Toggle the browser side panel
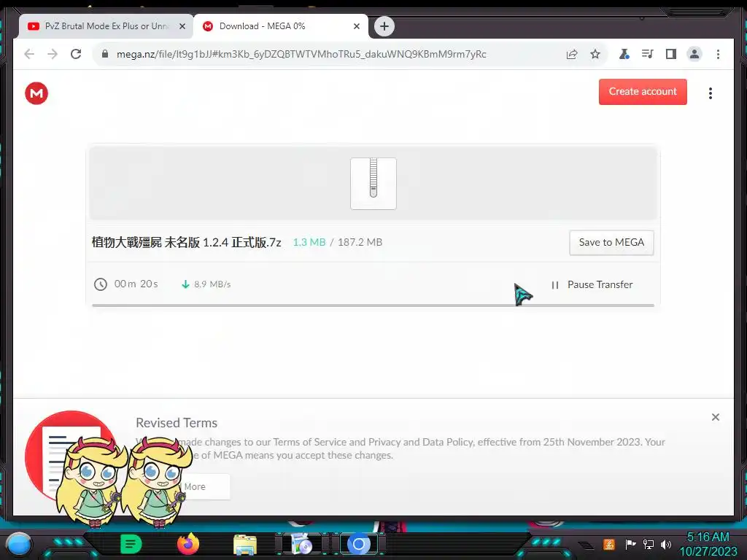The height and width of the screenshot is (560, 747). coord(671,54)
